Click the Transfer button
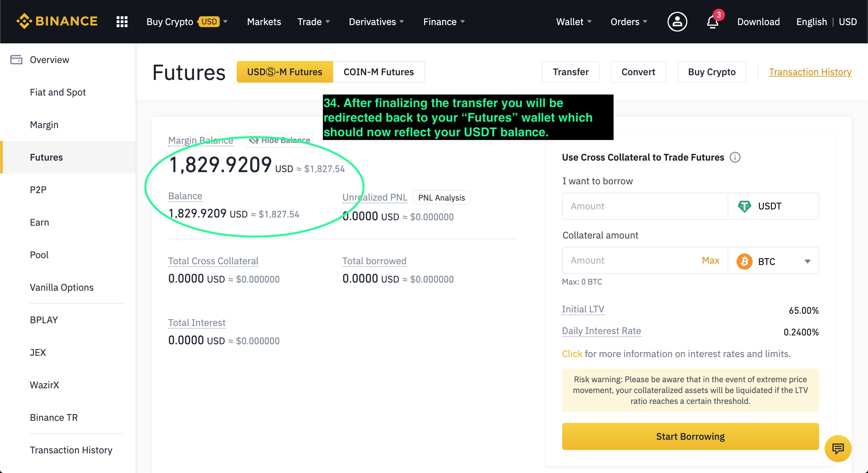 click(x=571, y=72)
